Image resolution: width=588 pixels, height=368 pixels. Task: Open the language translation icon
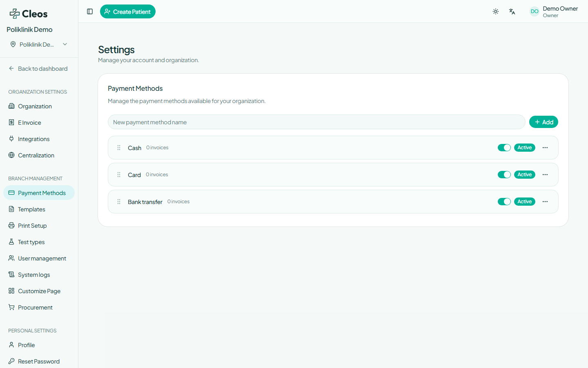(x=512, y=11)
